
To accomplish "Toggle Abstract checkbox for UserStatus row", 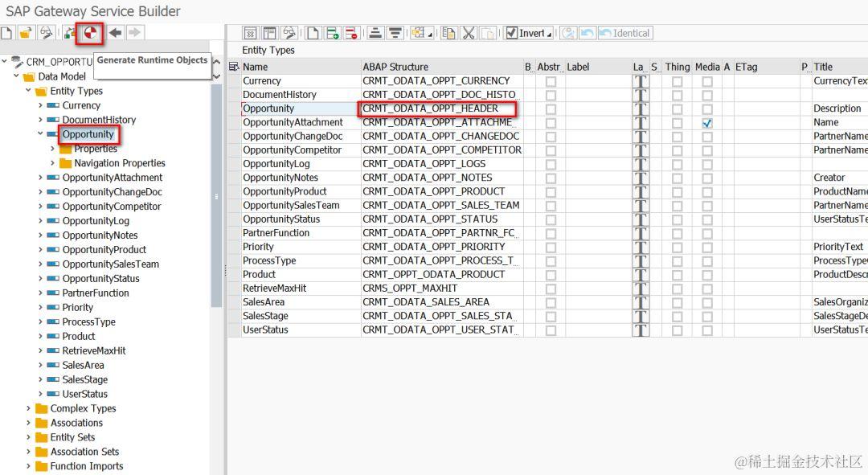I will pyautogui.click(x=551, y=330).
